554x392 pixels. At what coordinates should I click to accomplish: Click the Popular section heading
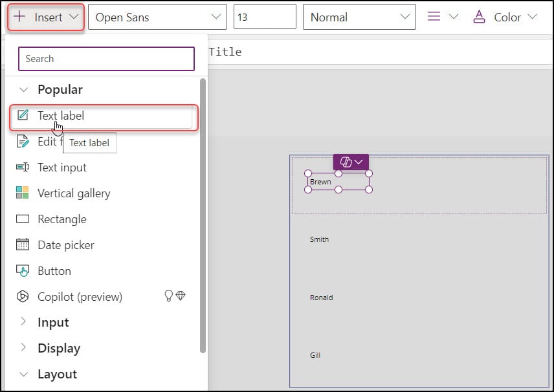(60, 90)
